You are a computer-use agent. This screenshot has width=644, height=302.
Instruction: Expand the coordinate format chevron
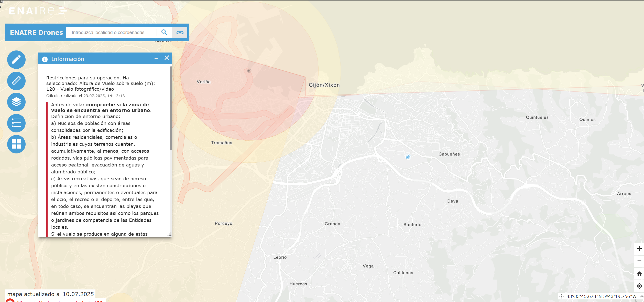click(642, 296)
